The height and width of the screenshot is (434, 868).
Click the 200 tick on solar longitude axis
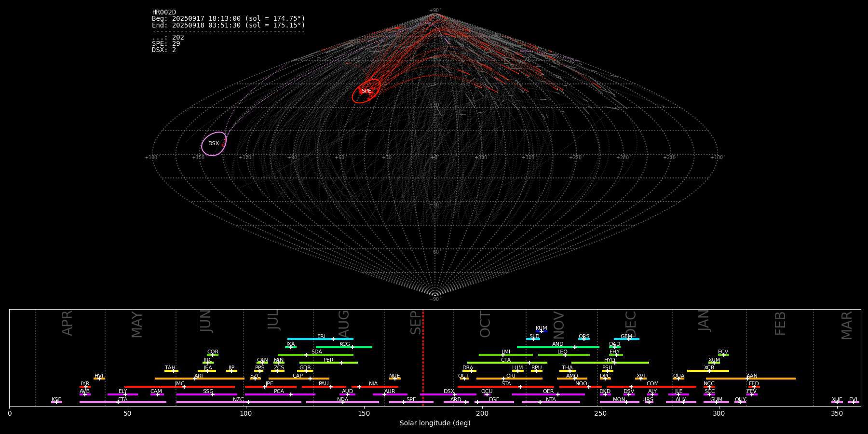coord(482,413)
